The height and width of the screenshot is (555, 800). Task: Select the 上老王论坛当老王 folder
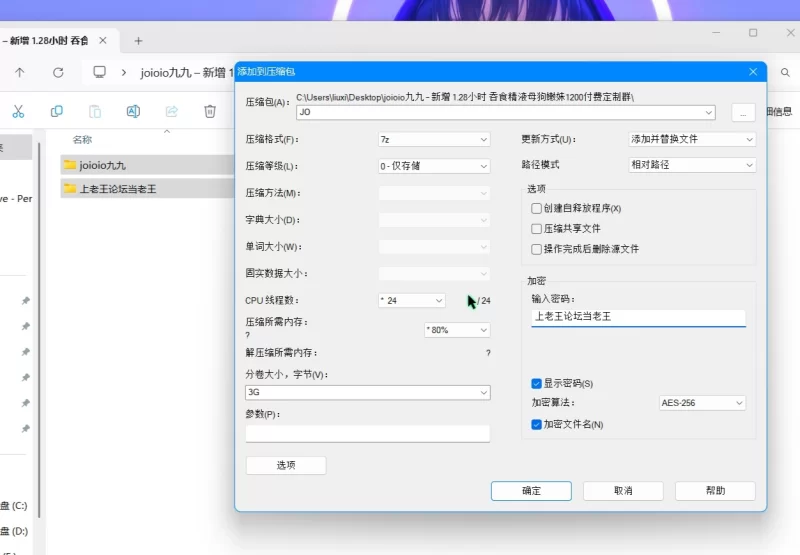pos(147,189)
